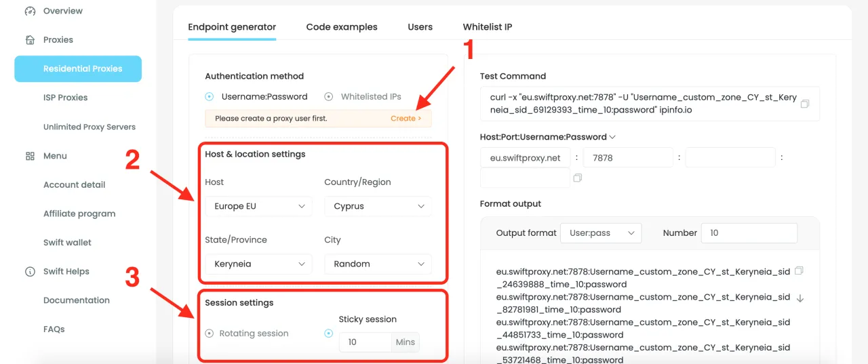Copy the test command curl text
The image size is (868, 364).
(804, 104)
